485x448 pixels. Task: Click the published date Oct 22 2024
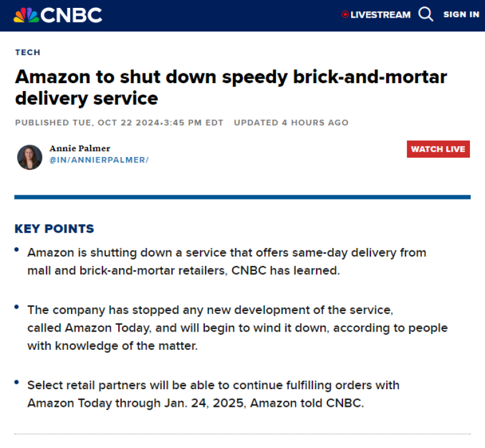click(119, 122)
